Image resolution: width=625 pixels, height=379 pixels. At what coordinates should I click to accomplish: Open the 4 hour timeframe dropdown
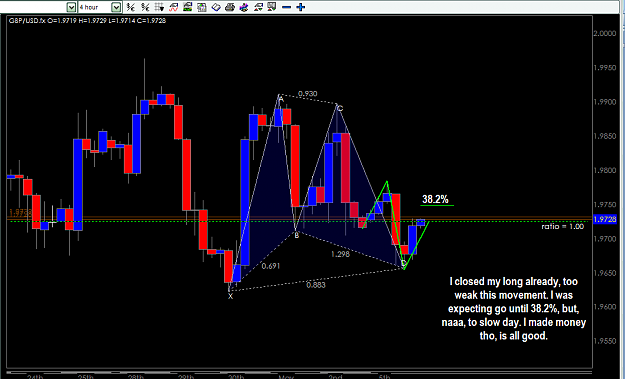click(x=116, y=7)
